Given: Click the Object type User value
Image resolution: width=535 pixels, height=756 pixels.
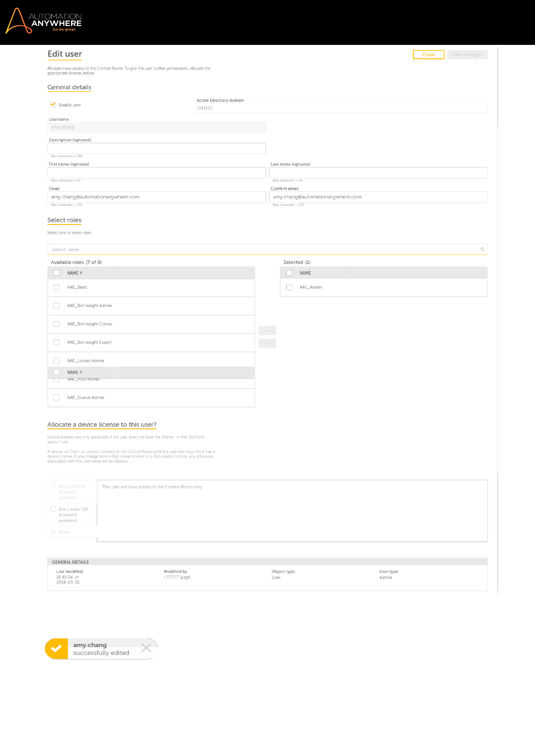Looking at the screenshot, I should (x=276, y=577).
